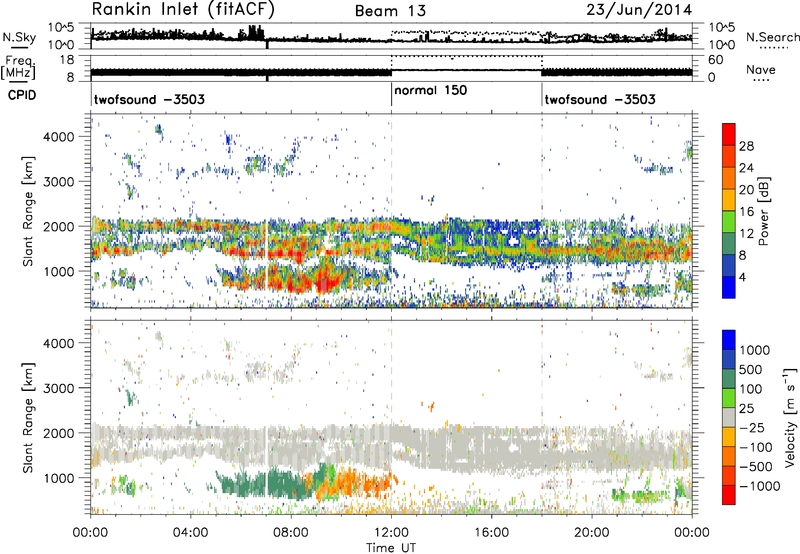800x554 pixels.
Task: Click the 'Beam 13' heading
Action: click(390, 11)
